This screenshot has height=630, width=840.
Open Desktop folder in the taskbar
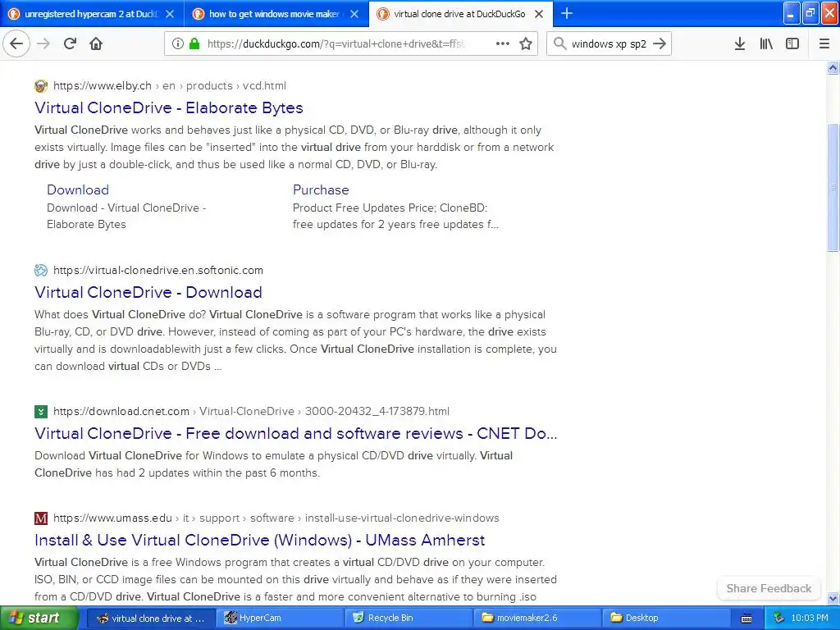coord(666,618)
